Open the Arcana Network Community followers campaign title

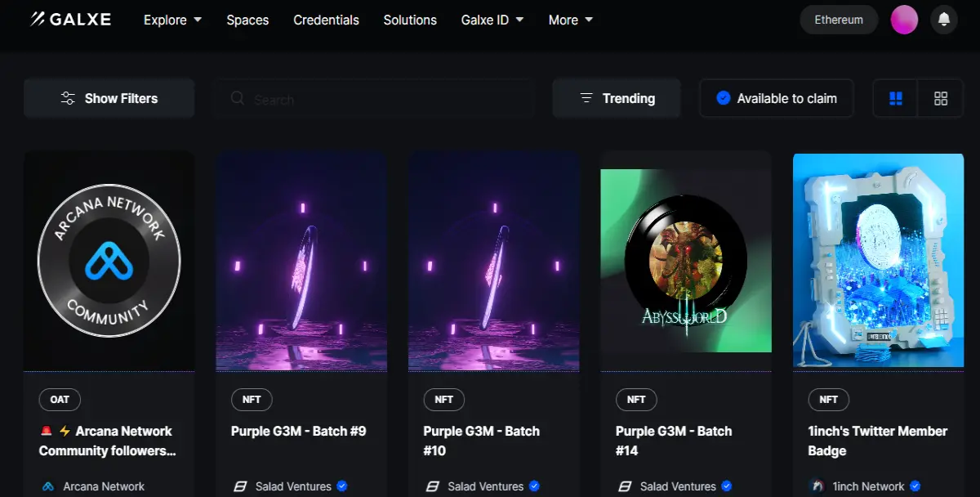click(107, 441)
